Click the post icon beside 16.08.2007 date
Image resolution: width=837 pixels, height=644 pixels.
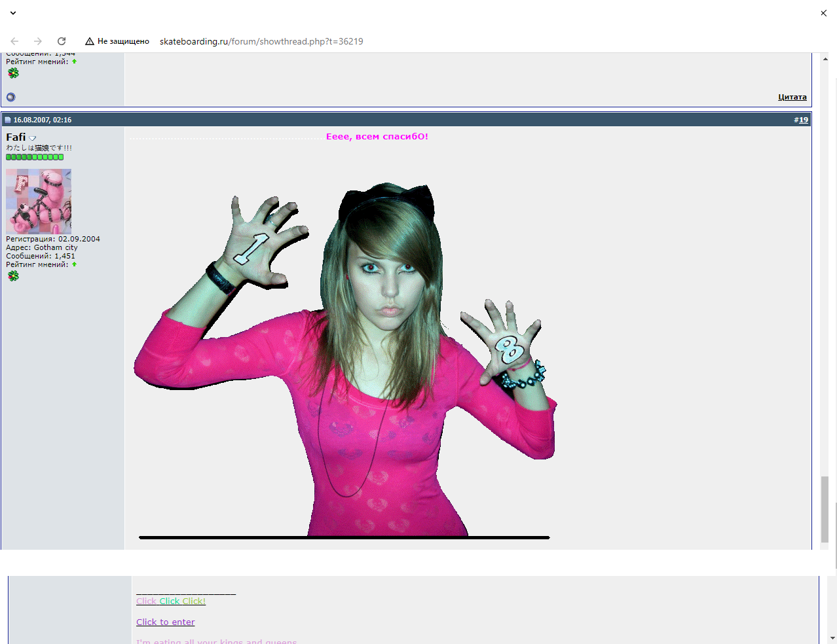8,120
